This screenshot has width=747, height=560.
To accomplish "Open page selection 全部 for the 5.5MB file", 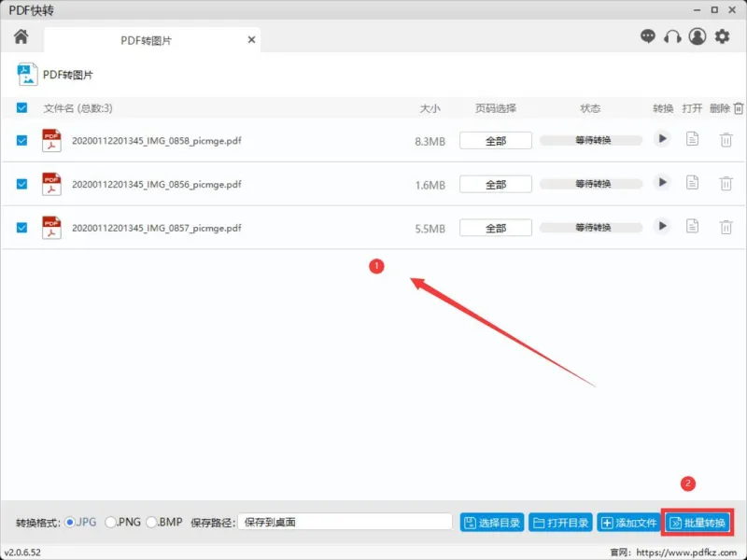I will [496, 228].
